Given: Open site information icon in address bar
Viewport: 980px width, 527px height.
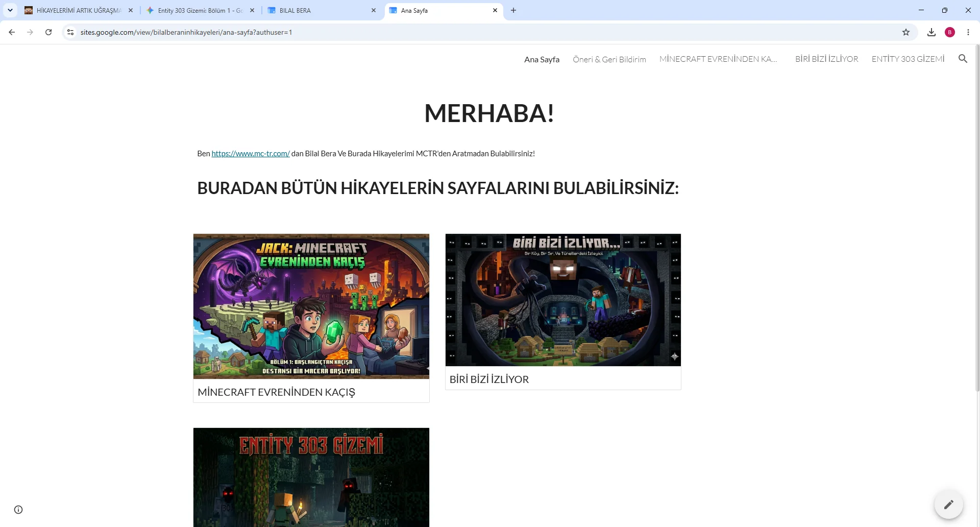Looking at the screenshot, I should [70, 32].
